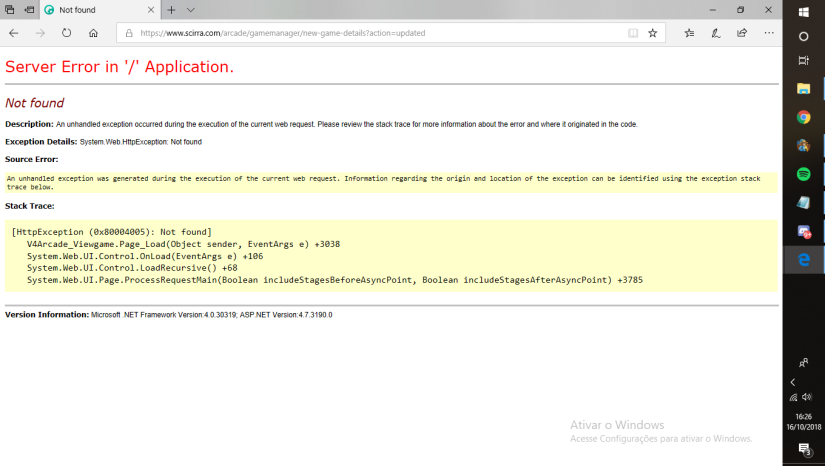Open Cortana search circle
This screenshot has height=466, width=825.
[803, 36]
